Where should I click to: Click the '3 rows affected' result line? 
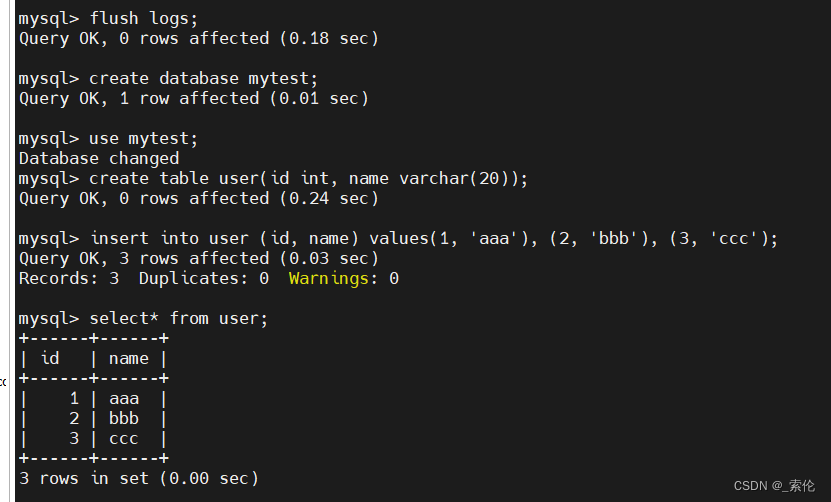tap(199, 258)
